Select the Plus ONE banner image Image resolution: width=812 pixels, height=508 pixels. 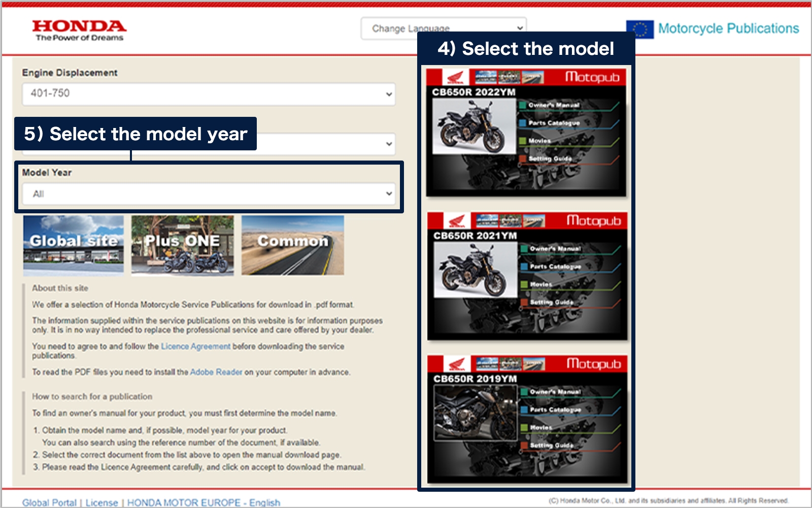coord(183,245)
